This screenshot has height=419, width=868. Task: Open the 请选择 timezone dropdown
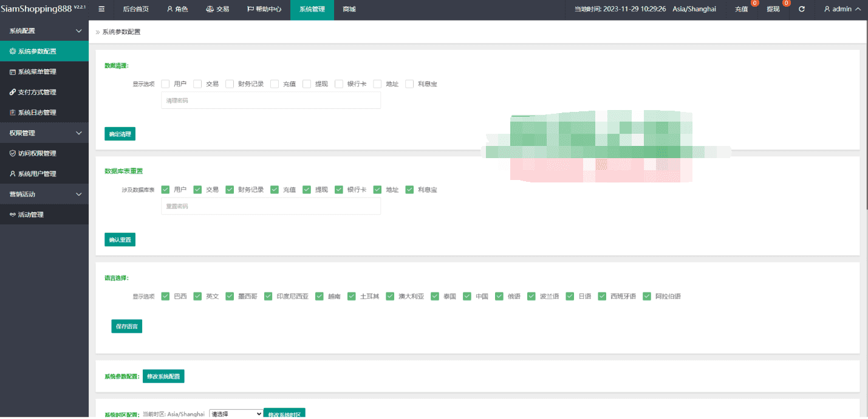(236, 414)
